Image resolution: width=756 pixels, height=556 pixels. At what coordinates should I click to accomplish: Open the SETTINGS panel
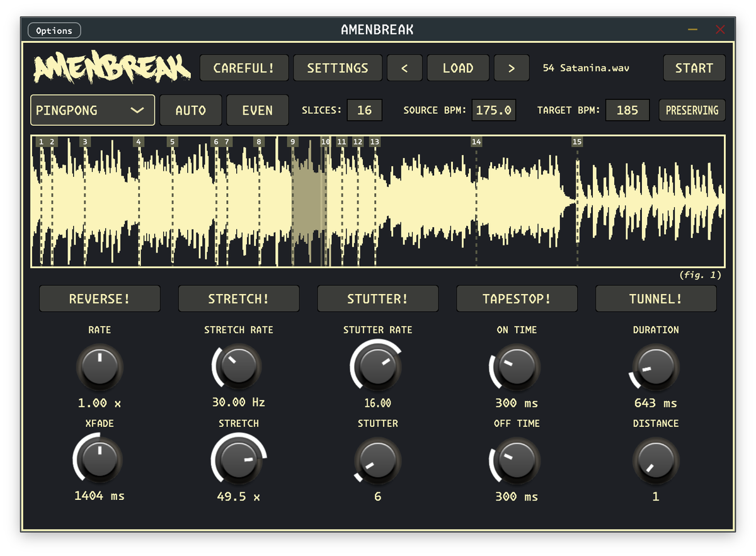[x=337, y=68]
